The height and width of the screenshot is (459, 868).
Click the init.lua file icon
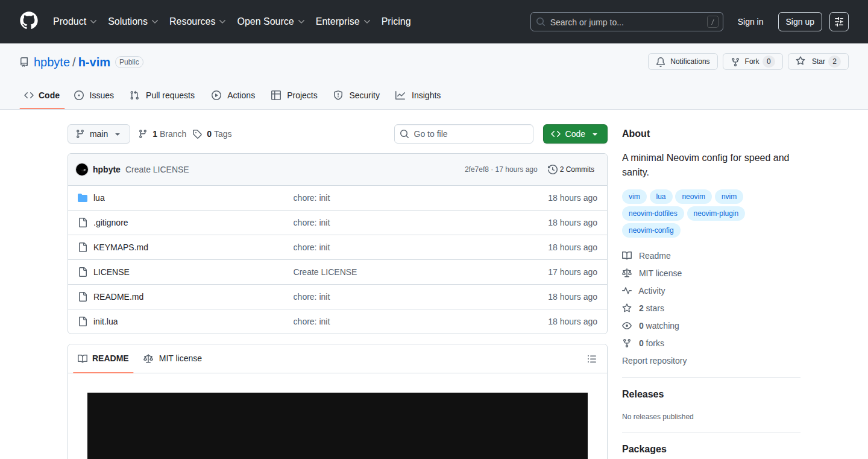tap(83, 321)
